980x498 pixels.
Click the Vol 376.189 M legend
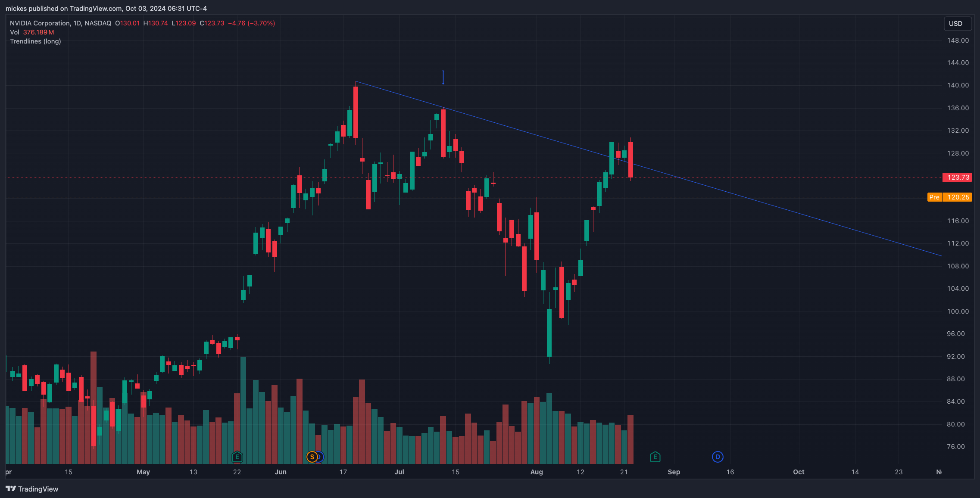coord(32,32)
